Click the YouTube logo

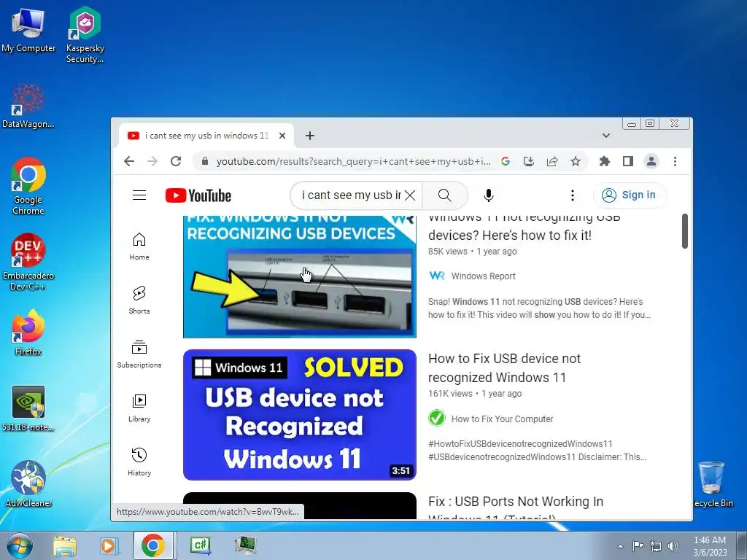(x=198, y=195)
